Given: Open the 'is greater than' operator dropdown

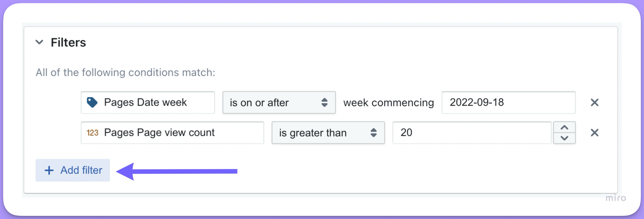Looking at the screenshot, I should tap(328, 133).
